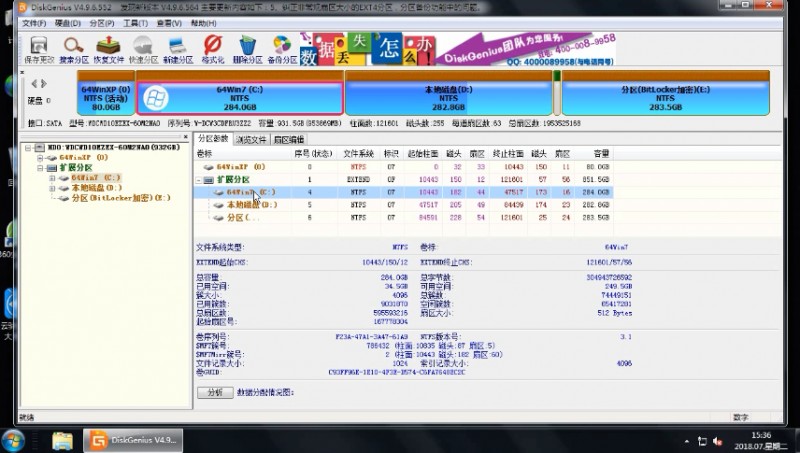Open the 搜索分区 search partition tool
Viewport: 800px width, 453px height.
73,50
